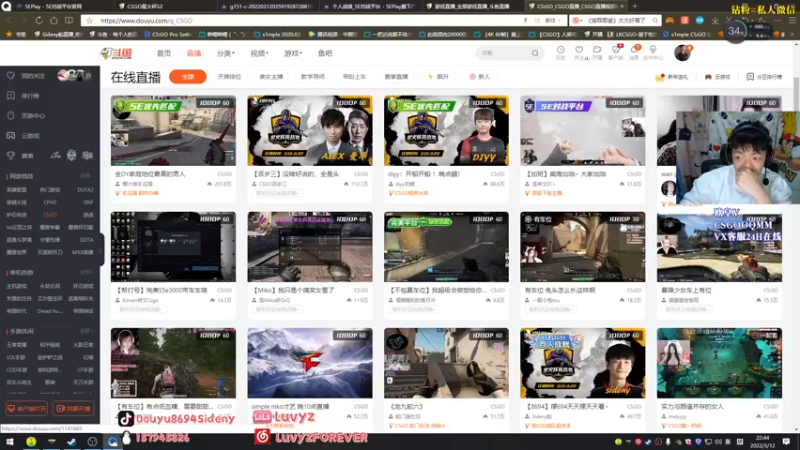The image size is (800, 450).
Task: Open search engine dropdown in browser search box
Action: point(578,20)
